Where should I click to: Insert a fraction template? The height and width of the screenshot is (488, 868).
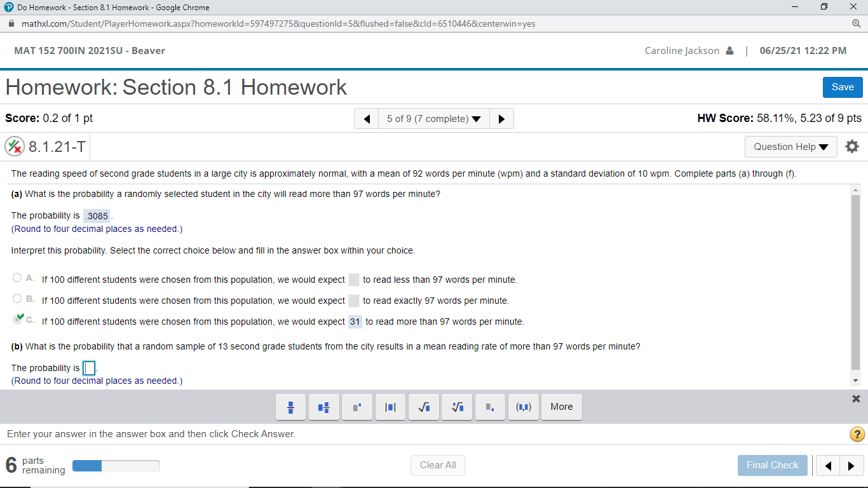point(291,407)
